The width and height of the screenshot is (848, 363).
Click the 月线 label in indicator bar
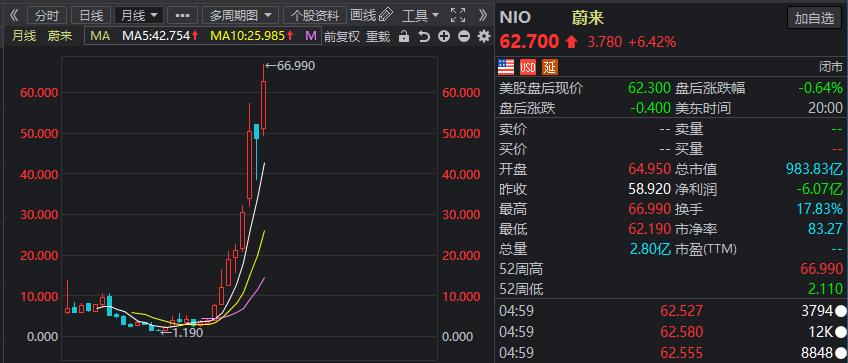click(24, 36)
